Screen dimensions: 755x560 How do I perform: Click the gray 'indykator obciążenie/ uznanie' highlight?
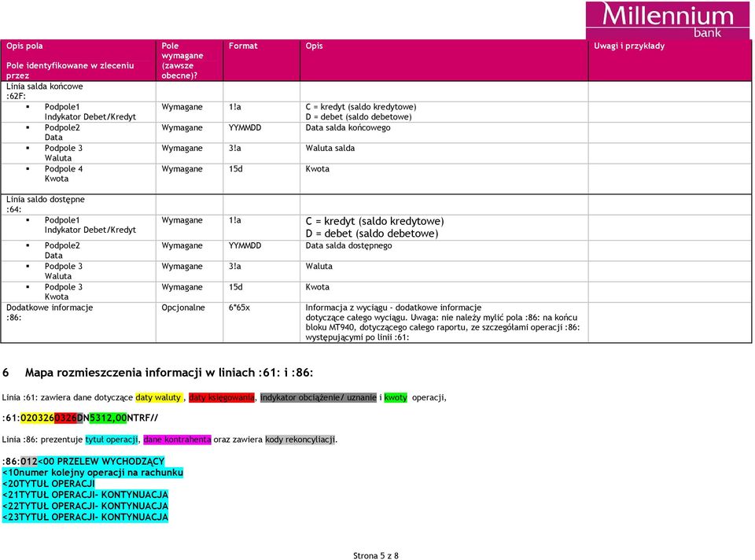coord(319,398)
